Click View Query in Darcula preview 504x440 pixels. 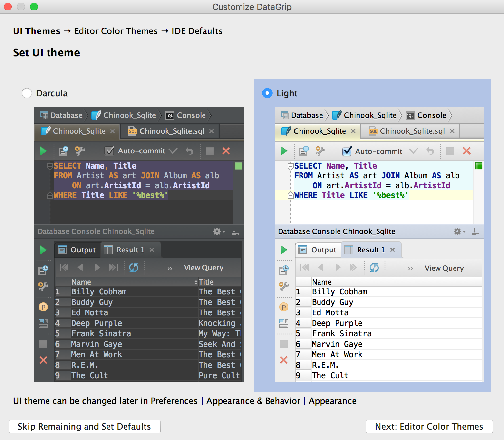[204, 268]
